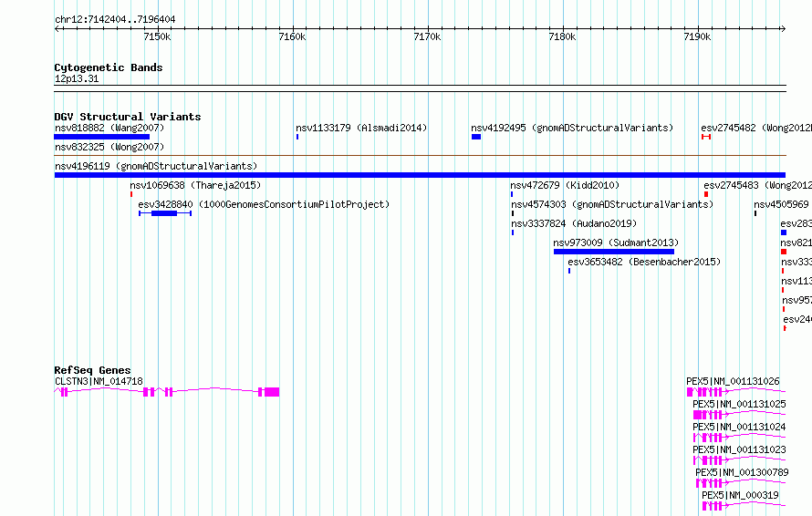Open the nsv4574303 gnomAD variant label
This screenshot has height=516, width=812.
coord(612,204)
